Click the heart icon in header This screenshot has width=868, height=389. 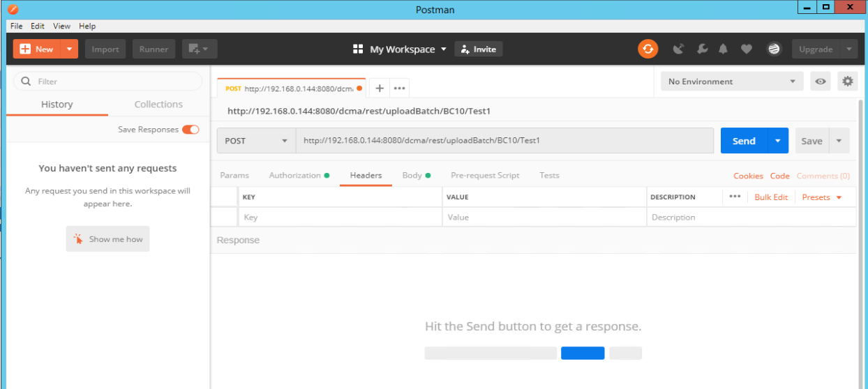tap(746, 49)
